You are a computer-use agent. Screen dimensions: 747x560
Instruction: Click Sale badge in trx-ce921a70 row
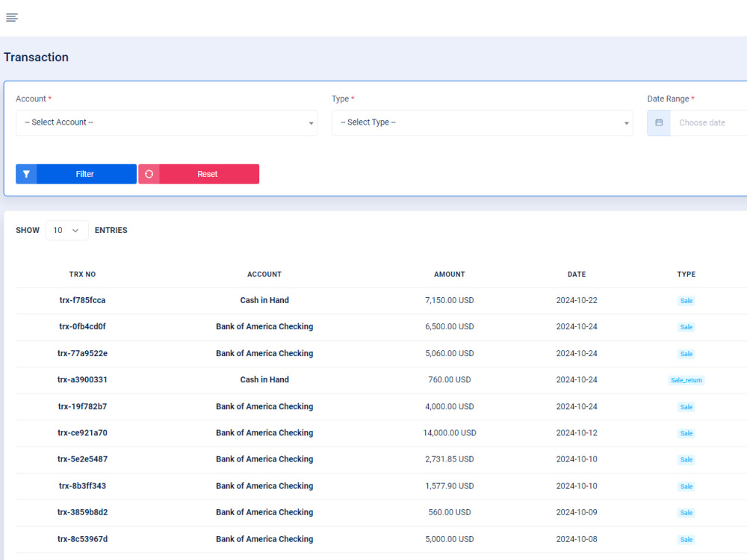tap(686, 433)
